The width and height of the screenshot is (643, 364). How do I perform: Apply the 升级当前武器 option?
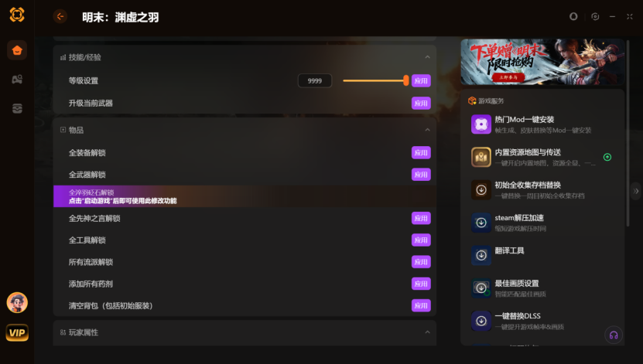tap(421, 104)
